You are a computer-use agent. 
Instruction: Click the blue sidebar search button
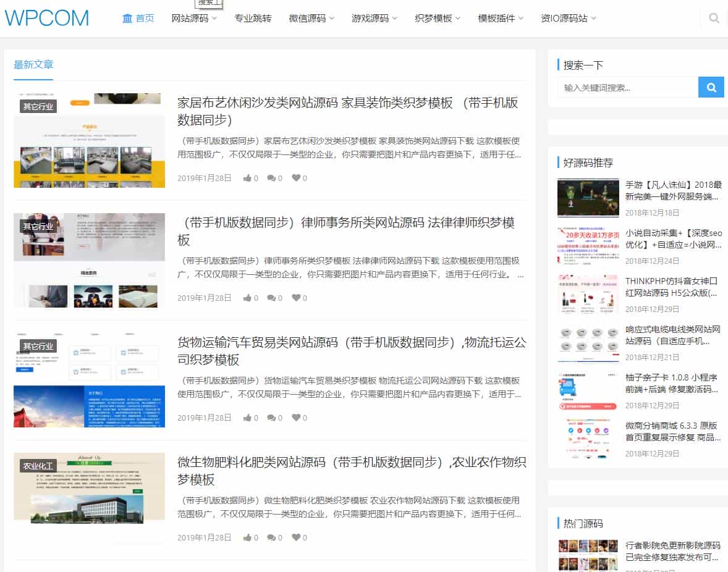coord(711,87)
